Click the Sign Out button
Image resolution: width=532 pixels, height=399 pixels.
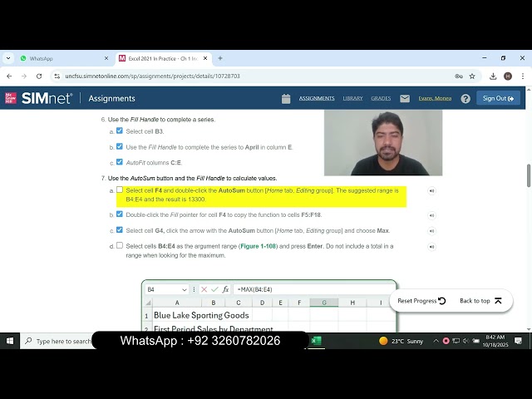[x=498, y=98]
